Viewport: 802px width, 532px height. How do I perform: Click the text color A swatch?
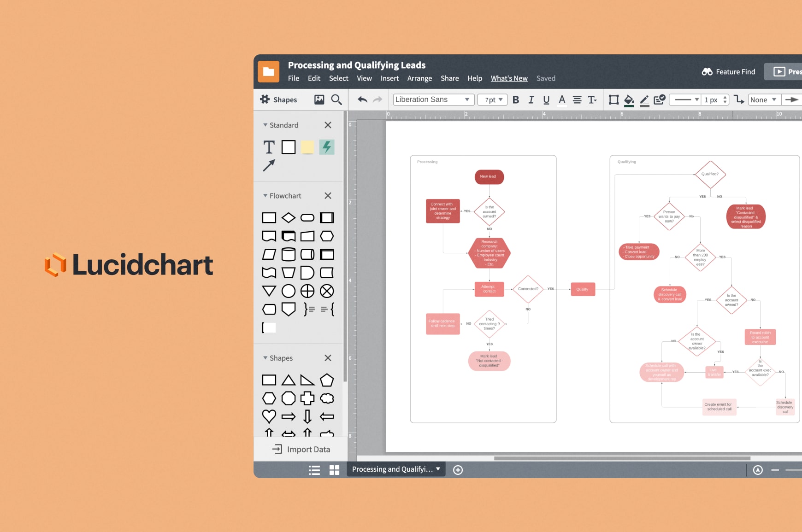[562, 100]
